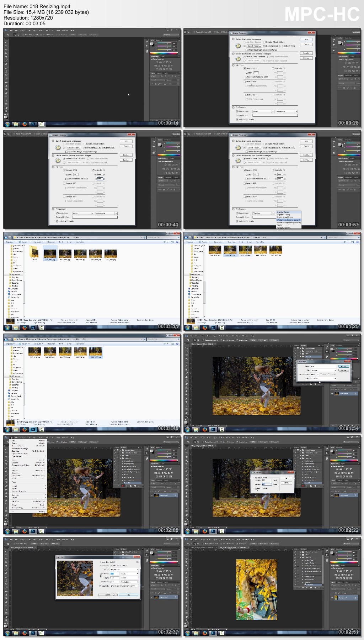This screenshot has width=364, height=640.
Task: Expand the Default Actions set in the 00:02:08 Actions panel
Action: [x=120, y=450]
